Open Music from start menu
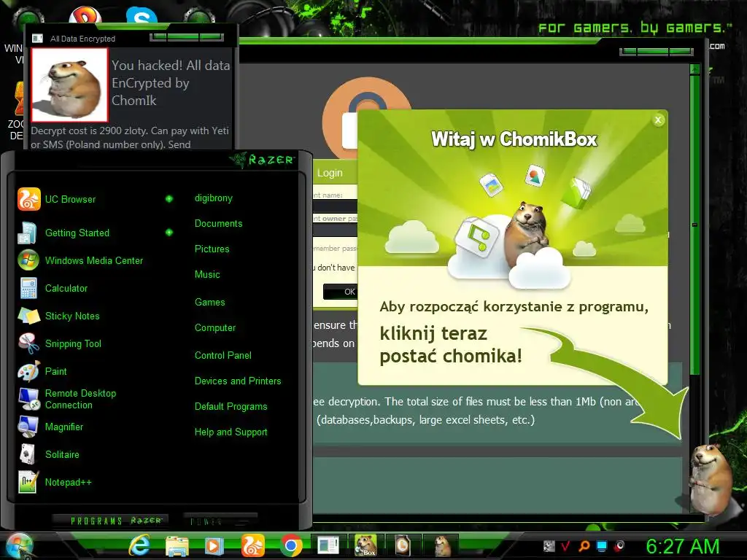This screenshot has width=747, height=560. tap(206, 274)
